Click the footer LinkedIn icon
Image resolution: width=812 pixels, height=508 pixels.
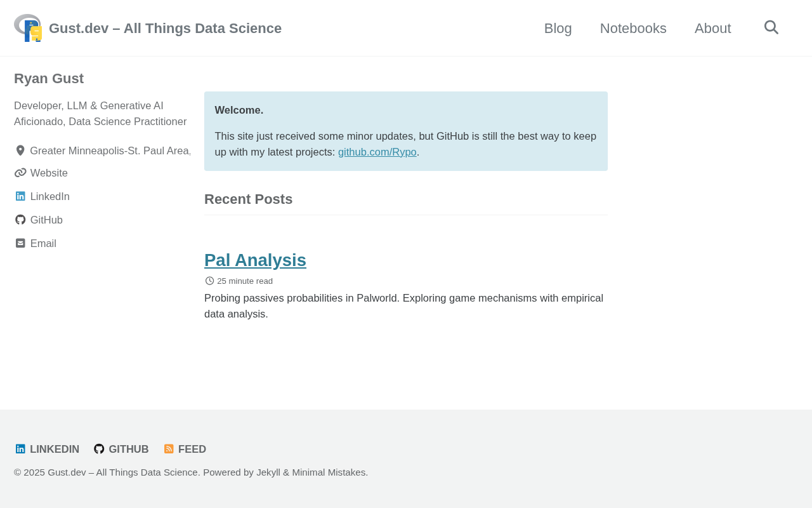coord(20,449)
